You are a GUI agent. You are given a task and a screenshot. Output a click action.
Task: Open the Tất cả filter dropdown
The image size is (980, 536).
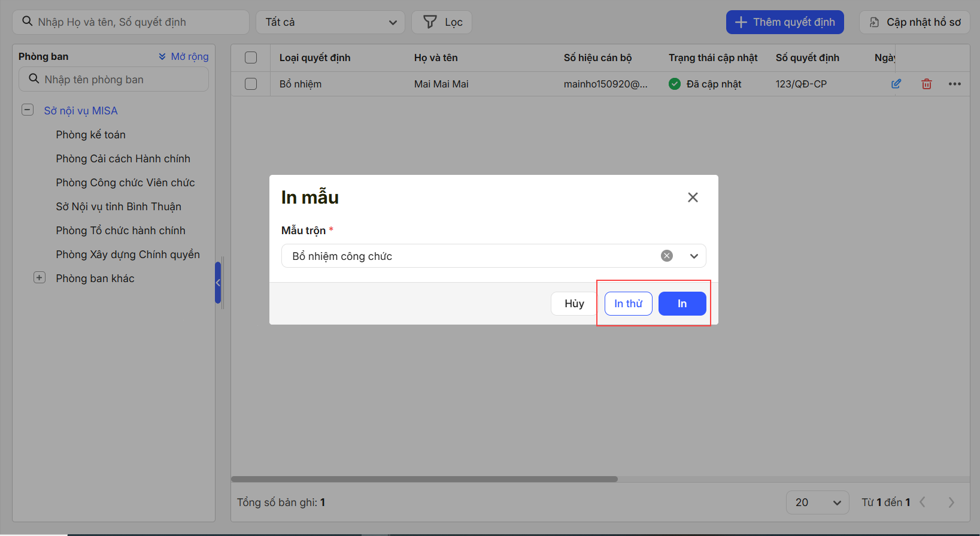coord(330,22)
